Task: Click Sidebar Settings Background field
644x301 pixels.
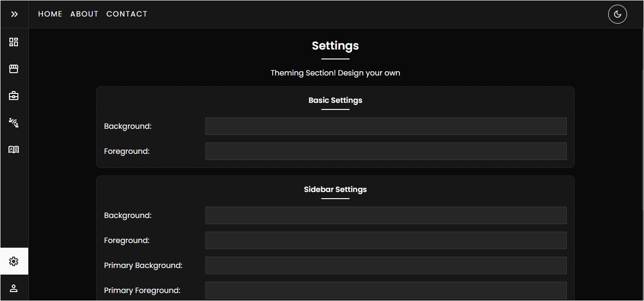Action: pyautogui.click(x=385, y=215)
